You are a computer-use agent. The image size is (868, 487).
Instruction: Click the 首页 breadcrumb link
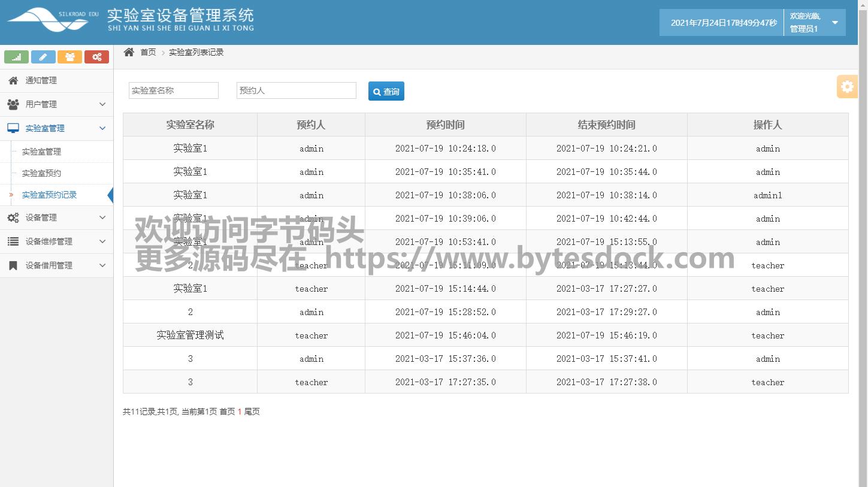(148, 52)
